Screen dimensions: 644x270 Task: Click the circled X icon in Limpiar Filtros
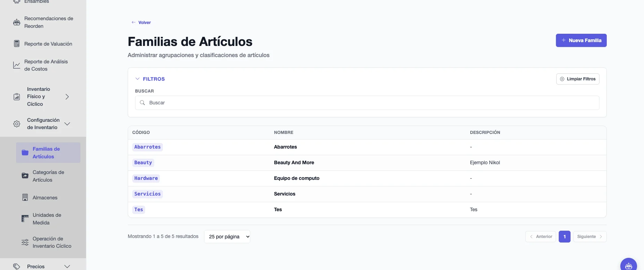coord(562,79)
